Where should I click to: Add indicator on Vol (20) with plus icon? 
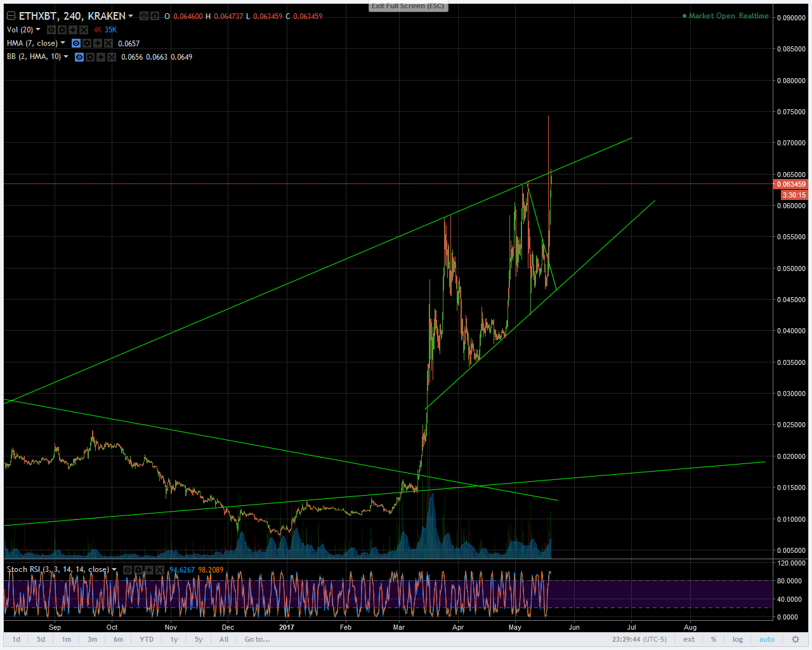click(x=73, y=30)
